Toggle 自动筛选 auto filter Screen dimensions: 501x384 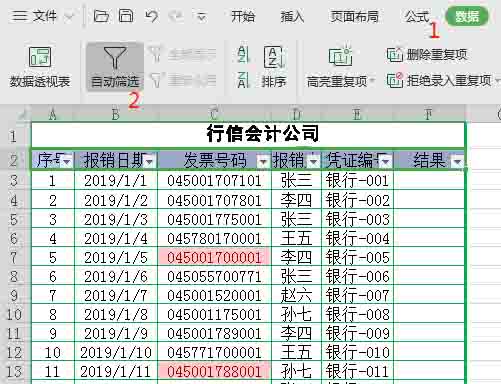[x=115, y=66]
